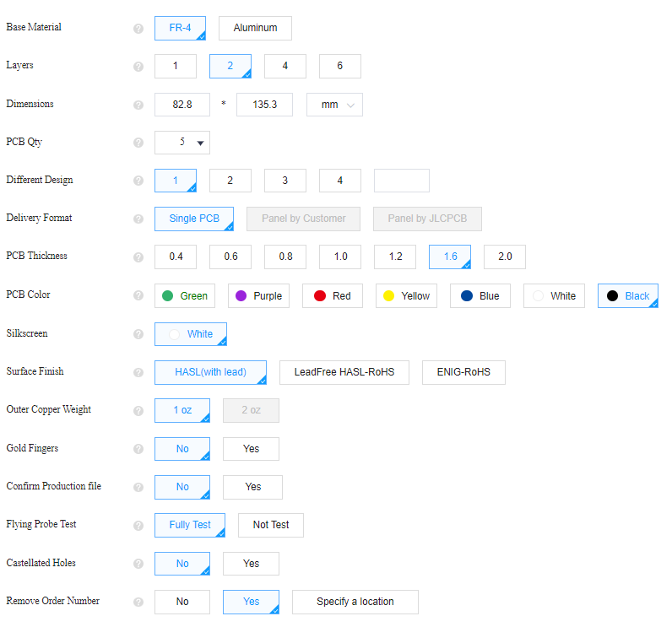Viewport: 672px width, 627px height.
Task: Choose Fully Test for Flying Probe
Action: tap(190, 525)
